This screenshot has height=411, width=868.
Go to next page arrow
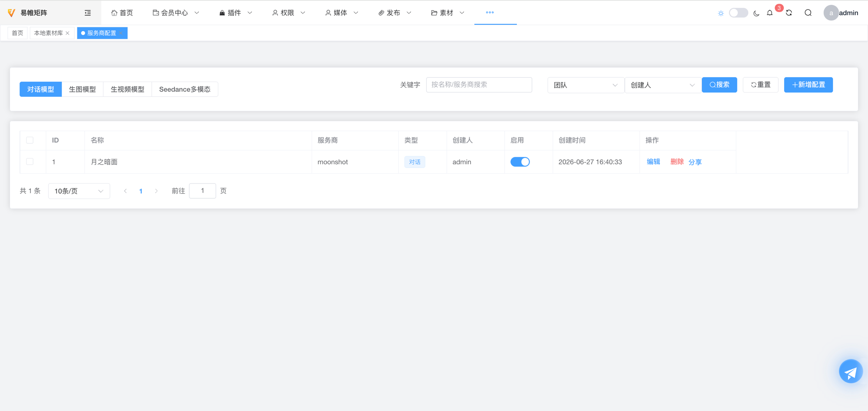[x=156, y=191]
